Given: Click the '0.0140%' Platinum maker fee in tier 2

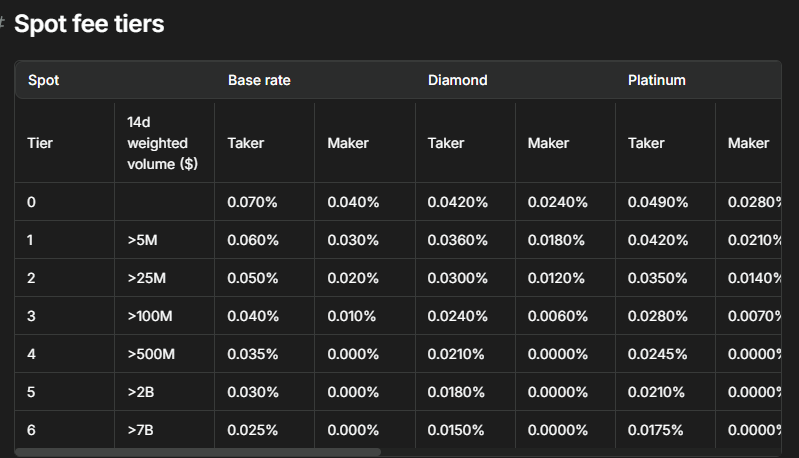Looking at the screenshot, I should click(755, 278).
